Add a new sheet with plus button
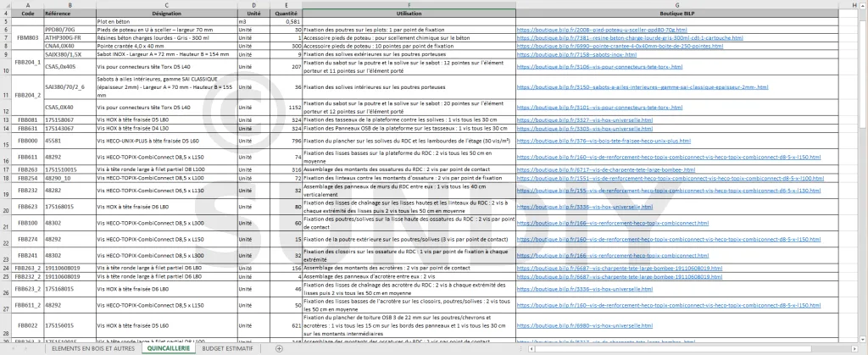 click(x=279, y=348)
